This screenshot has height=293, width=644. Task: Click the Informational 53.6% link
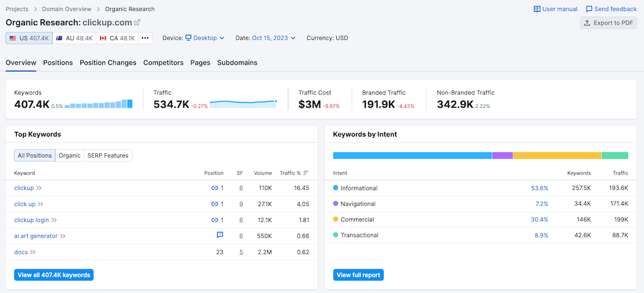(x=539, y=188)
